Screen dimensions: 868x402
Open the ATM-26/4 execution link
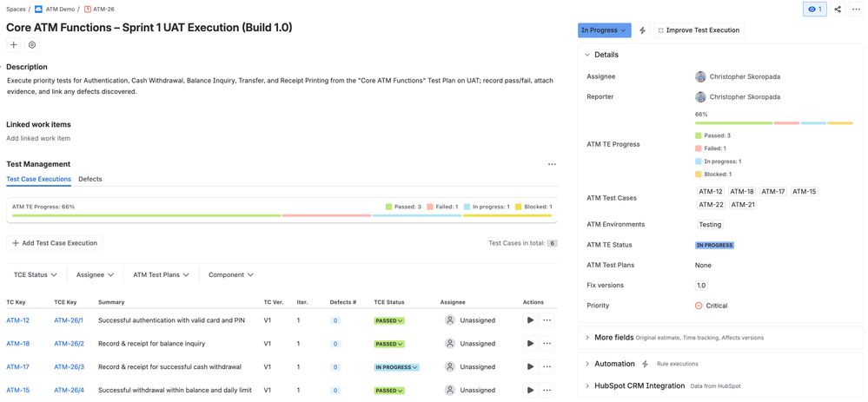70,391
